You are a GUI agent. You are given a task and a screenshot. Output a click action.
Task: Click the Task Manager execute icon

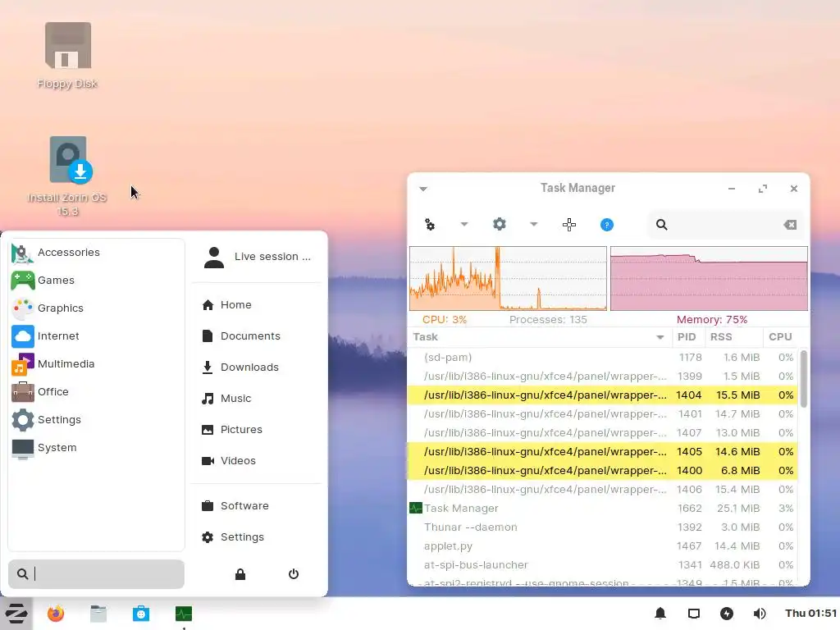[430, 225]
